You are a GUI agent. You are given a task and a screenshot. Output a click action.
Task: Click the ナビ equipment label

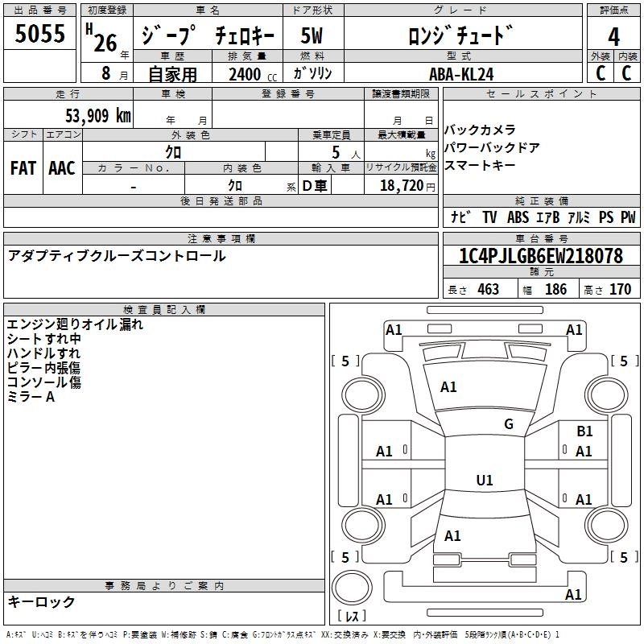[x=460, y=217]
